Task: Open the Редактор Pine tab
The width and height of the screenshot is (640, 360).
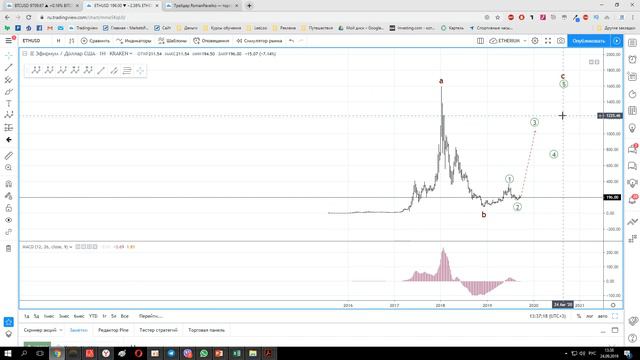Action: pyautogui.click(x=113, y=330)
